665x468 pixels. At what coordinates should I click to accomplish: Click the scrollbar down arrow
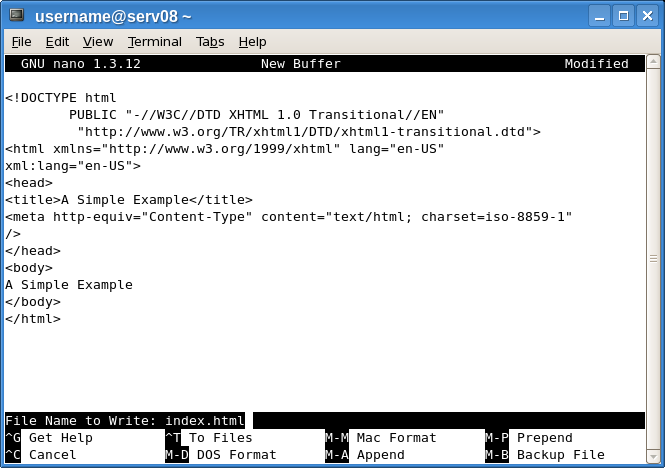(x=654, y=457)
